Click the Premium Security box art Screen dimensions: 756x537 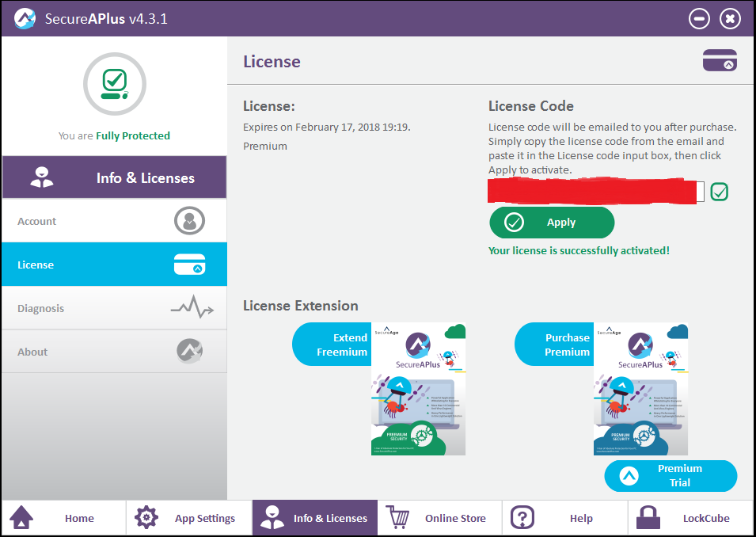tap(640, 389)
